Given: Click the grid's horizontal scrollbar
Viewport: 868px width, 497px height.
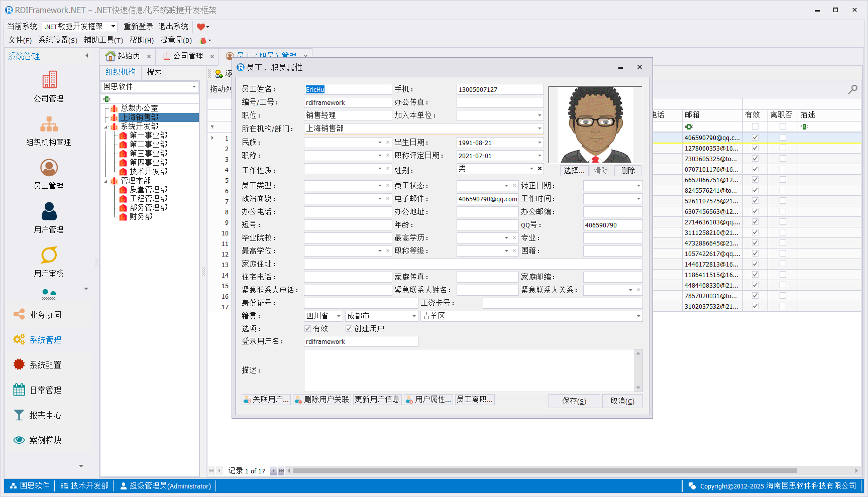Looking at the screenshot, I should coord(545,471).
